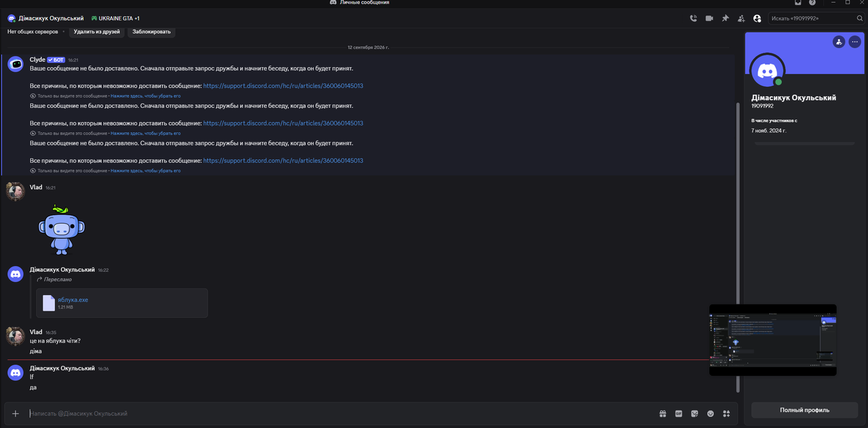868x428 pixels.
Task: Click message text 'це на яблука чіти?'
Action: pos(55,341)
